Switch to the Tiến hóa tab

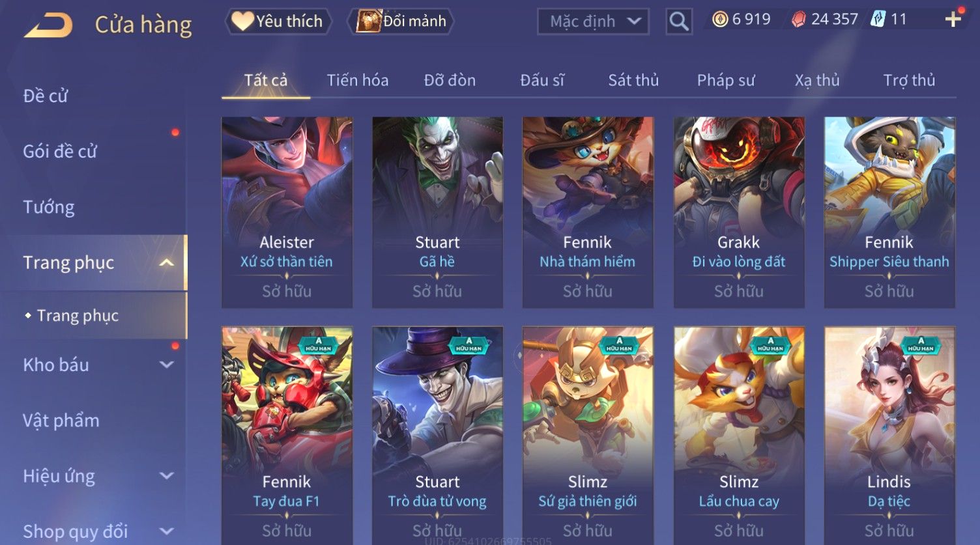358,80
